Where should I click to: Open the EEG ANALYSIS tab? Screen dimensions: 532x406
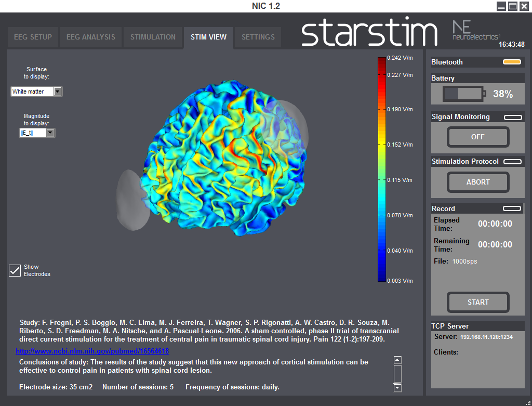[91, 37]
